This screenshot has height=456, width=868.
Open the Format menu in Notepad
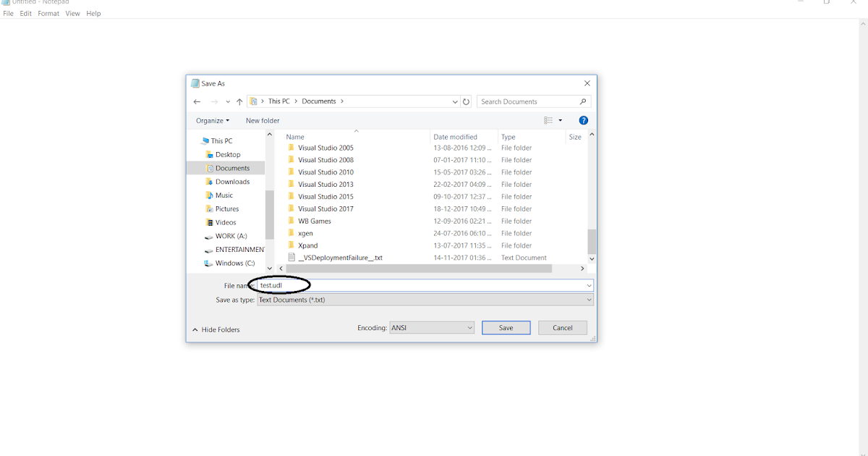48,13
